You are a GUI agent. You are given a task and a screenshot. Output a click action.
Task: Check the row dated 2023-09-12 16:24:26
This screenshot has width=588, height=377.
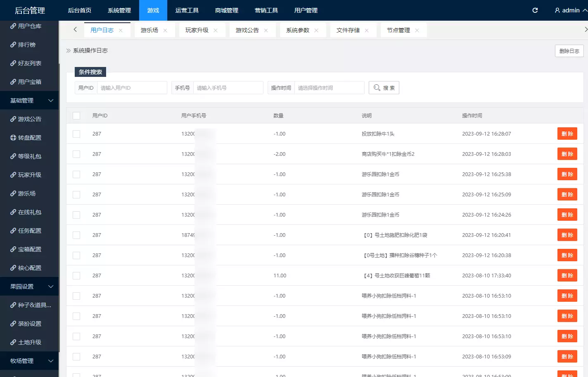pyautogui.click(x=76, y=215)
